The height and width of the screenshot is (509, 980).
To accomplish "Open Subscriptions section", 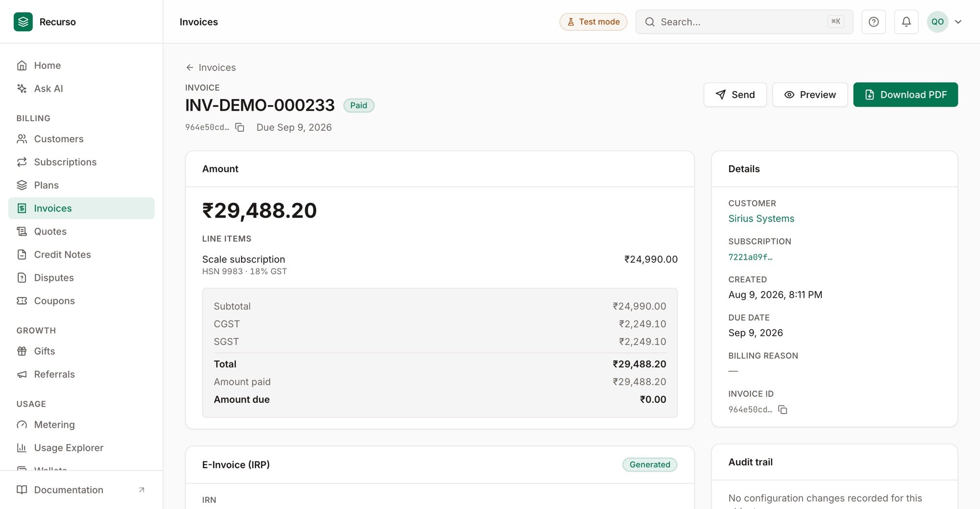I will pos(81,162).
